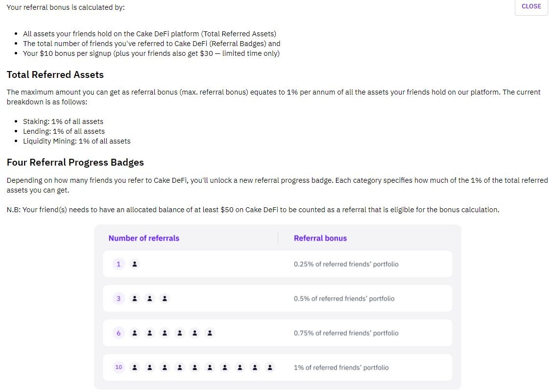Click the last person icon in 3-referral row
The image size is (555, 392).
pos(165,298)
